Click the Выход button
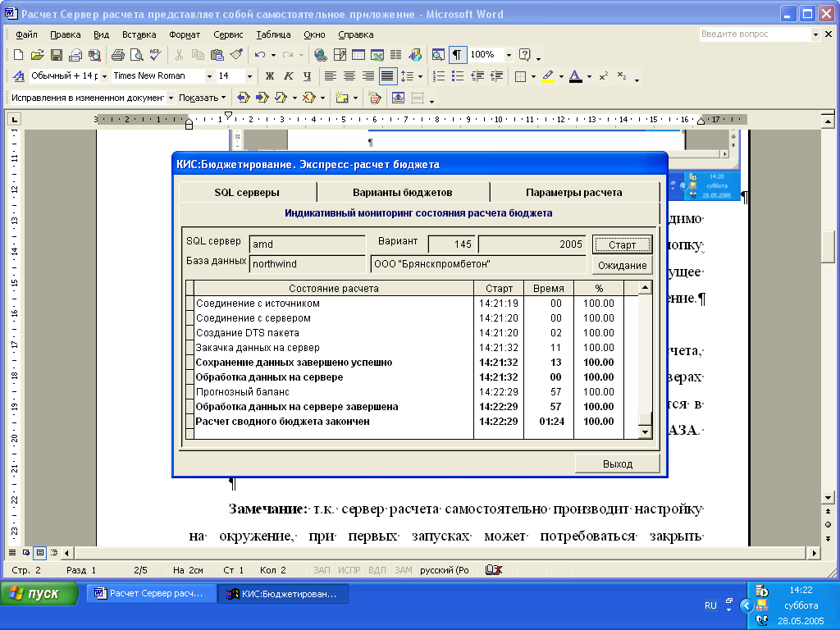 [x=617, y=463]
